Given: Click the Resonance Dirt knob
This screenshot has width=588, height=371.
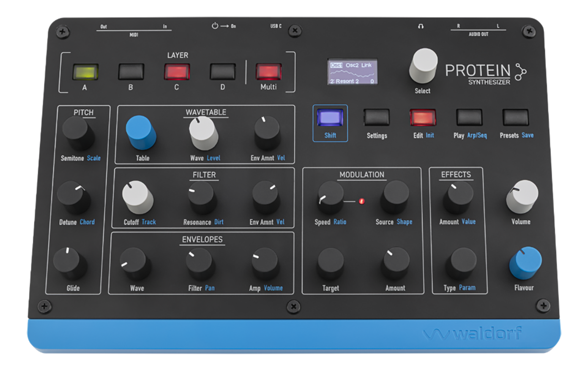Looking at the screenshot, I should point(202,198).
